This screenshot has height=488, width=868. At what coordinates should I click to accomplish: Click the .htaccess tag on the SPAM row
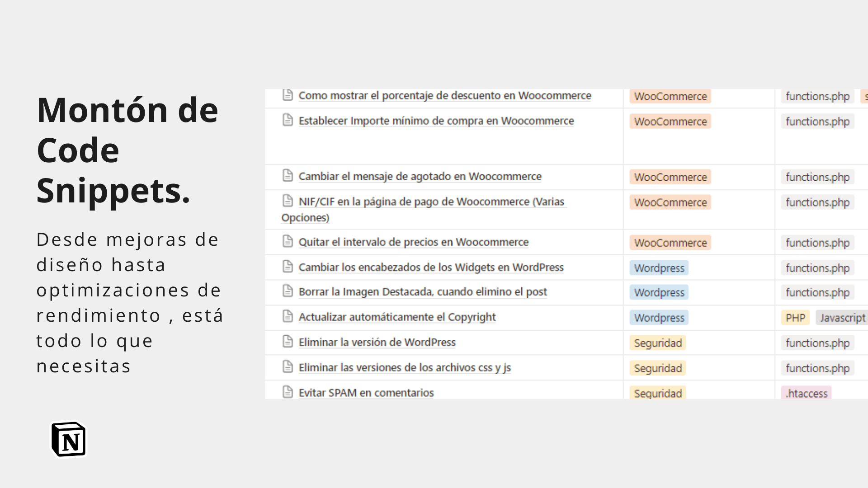(x=807, y=393)
